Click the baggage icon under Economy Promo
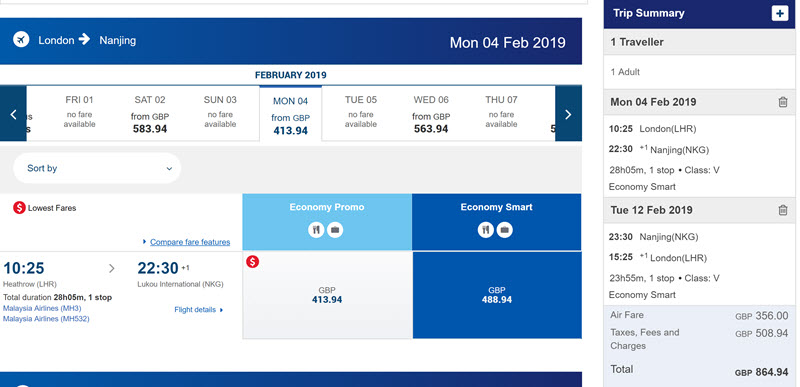 (335, 230)
